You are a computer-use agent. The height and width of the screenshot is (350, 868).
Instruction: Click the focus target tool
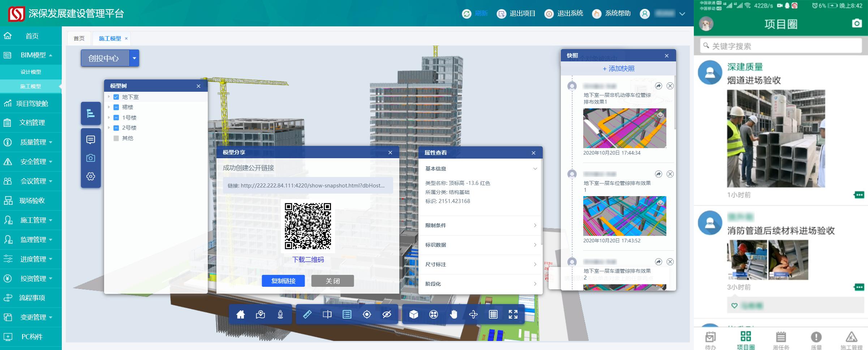pyautogui.click(x=367, y=314)
